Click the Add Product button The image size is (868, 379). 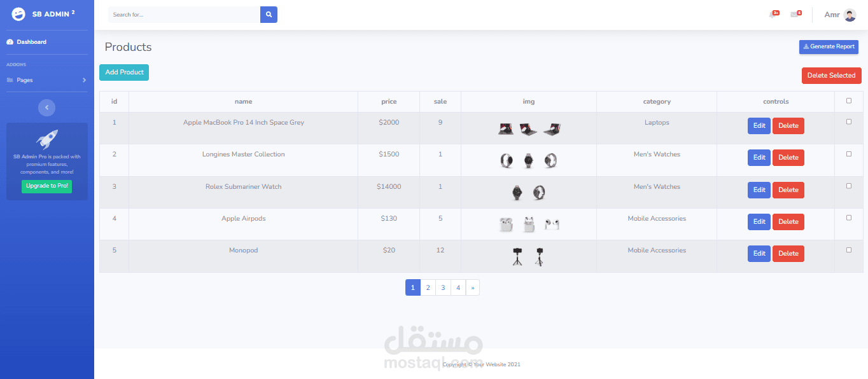pos(124,72)
